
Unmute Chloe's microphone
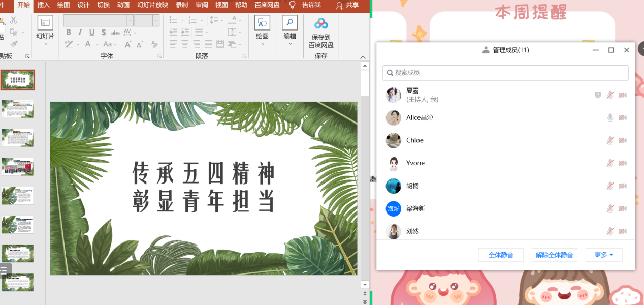point(610,141)
